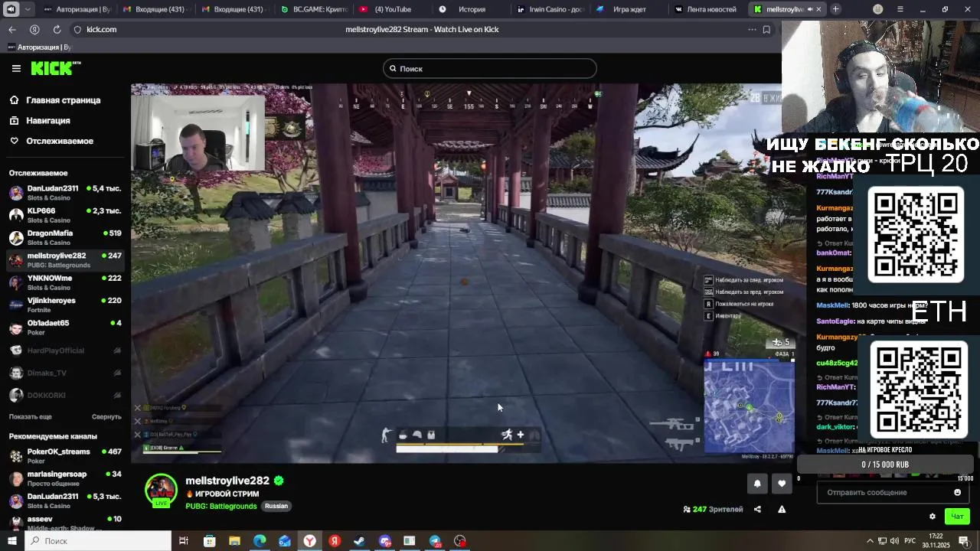
Task: Click the Russian language tag
Action: tap(276, 506)
